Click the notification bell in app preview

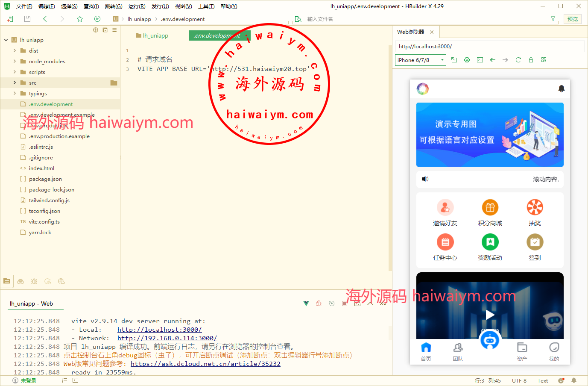[562, 88]
